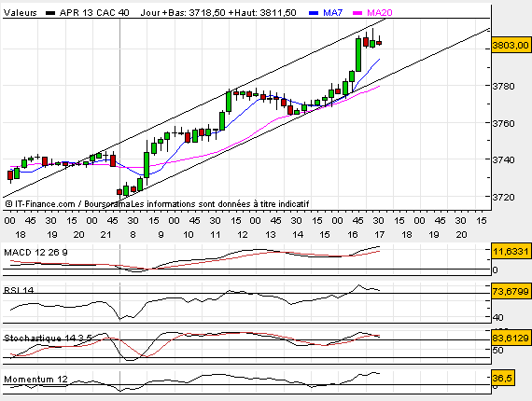
Task: Click the Stochastique 14 3 5 indicator title
Action: 48,338
